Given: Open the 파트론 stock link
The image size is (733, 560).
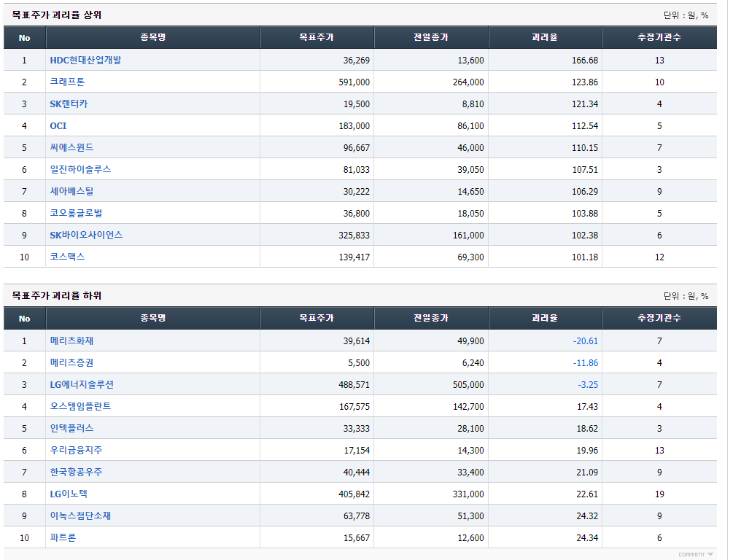Looking at the screenshot, I should point(63,537).
